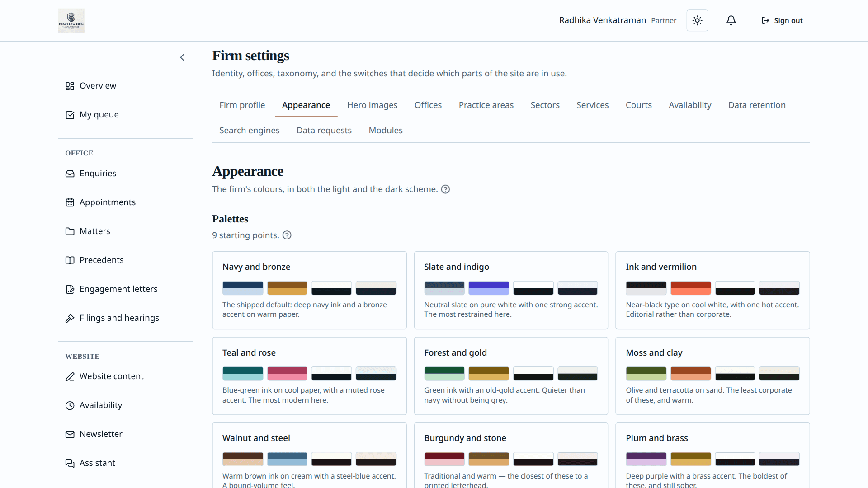Choose the Teal and rose palette card
This screenshot has height=488, width=868.
point(309,376)
